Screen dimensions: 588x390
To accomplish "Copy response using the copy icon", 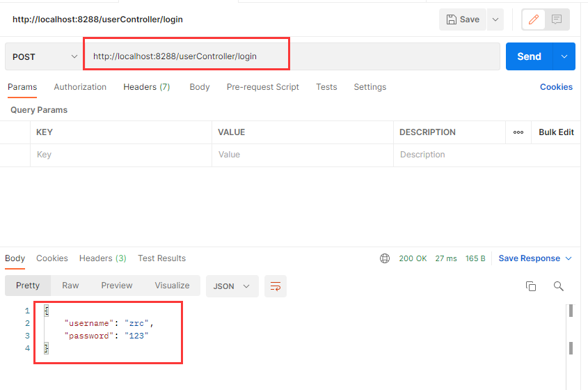I will click(x=531, y=286).
